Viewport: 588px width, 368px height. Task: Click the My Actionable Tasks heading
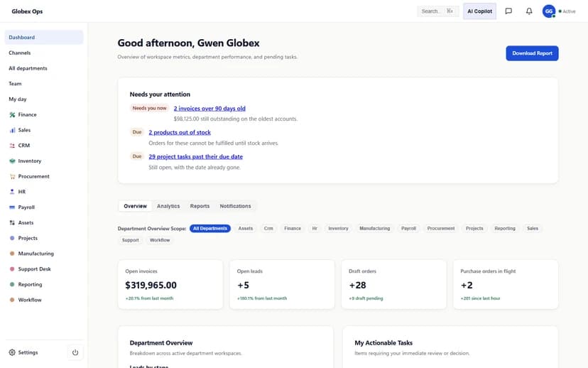(383, 343)
